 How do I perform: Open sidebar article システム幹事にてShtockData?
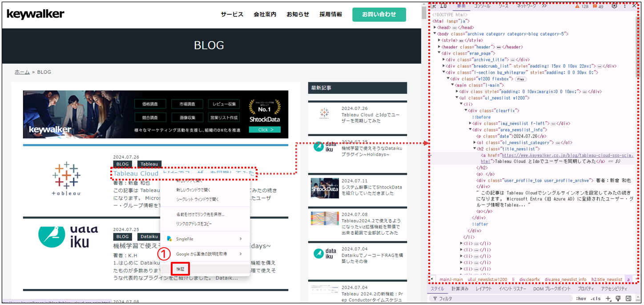pyautogui.click(x=371, y=190)
